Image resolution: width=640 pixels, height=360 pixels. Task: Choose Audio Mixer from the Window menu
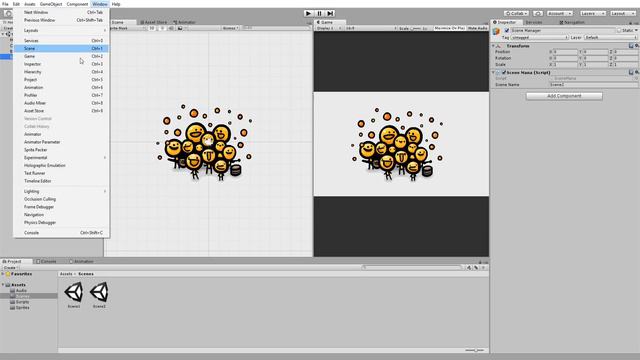pos(62,103)
